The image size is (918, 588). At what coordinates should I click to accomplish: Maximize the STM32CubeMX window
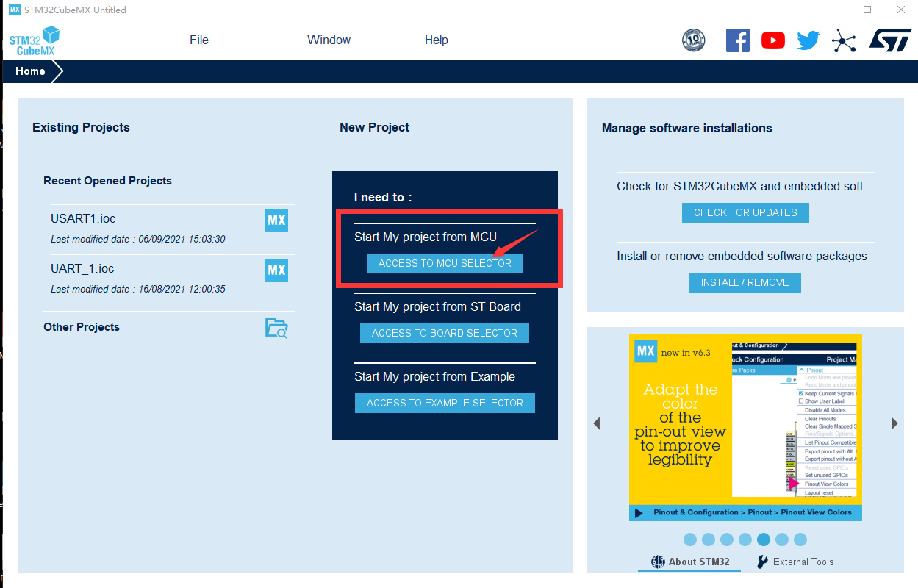tap(867, 10)
